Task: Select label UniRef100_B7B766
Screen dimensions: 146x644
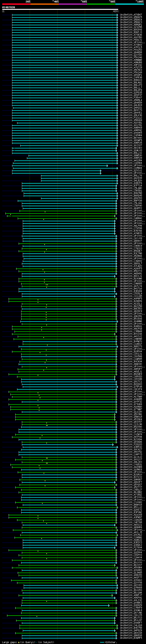Action: (131, 231)
